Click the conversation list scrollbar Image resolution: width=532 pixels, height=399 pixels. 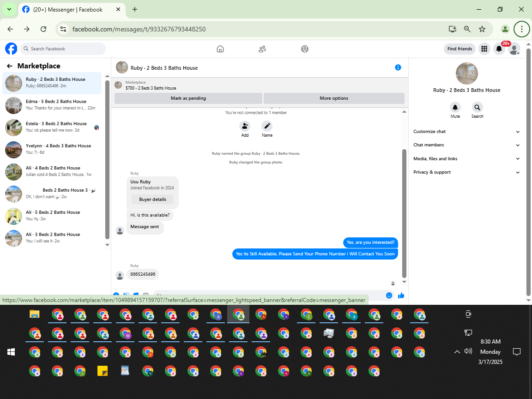[107, 159]
